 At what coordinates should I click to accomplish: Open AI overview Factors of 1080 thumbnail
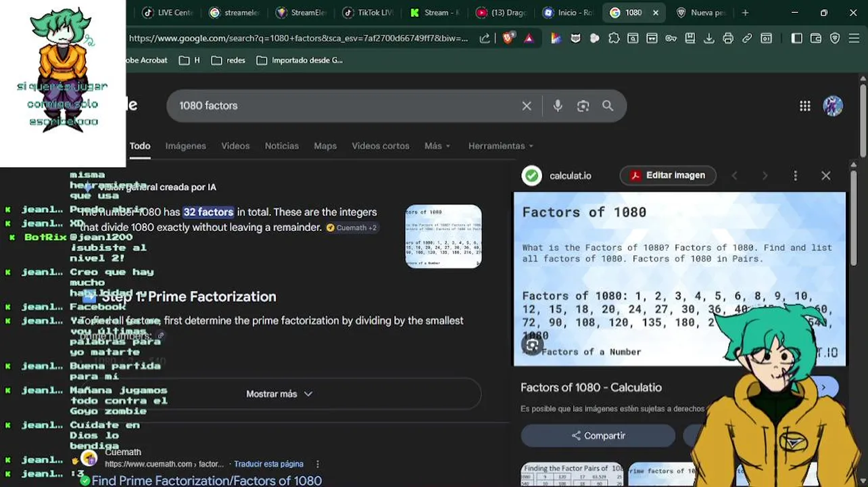443,236
